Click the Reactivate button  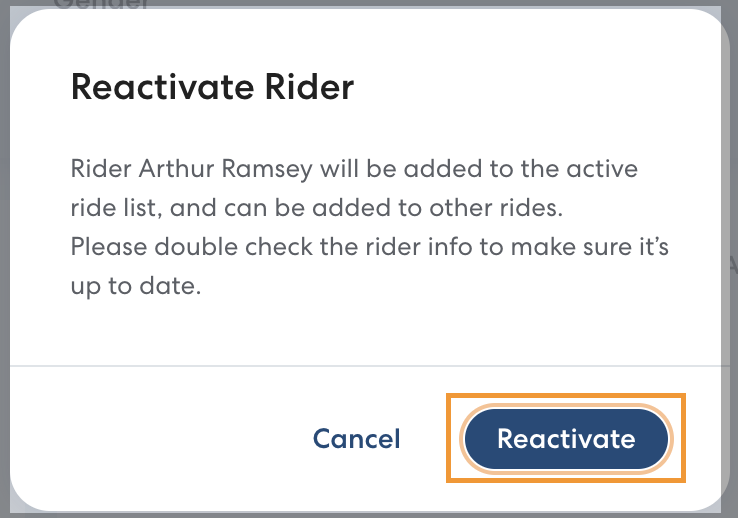pyautogui.click(x=566, y=438)
